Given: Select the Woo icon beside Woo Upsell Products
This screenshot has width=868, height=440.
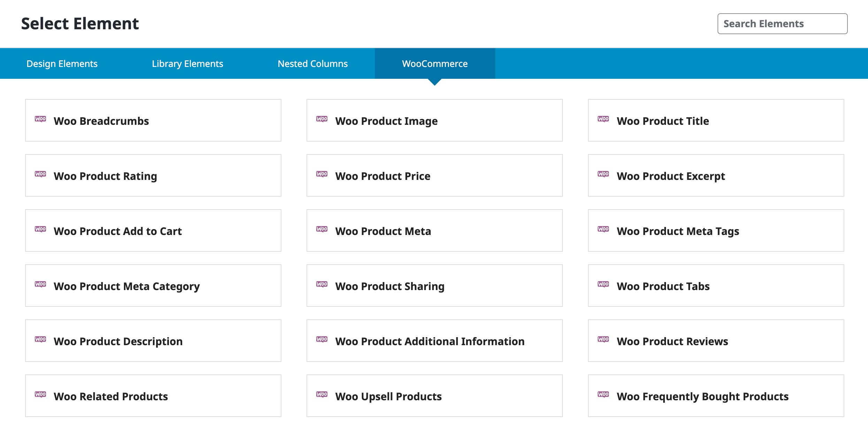Looking at the screenshot, I should click(322, 395).
